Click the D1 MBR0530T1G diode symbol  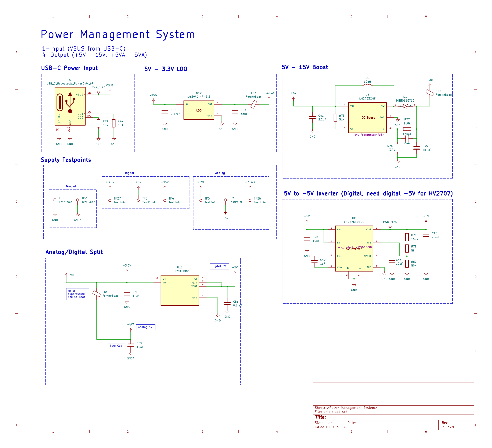[405, 106]
